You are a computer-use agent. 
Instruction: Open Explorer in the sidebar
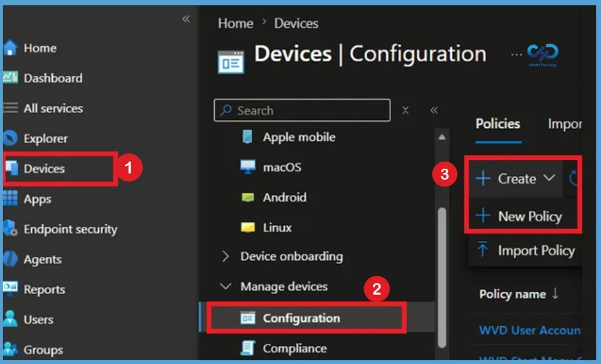tap(46, 138)
